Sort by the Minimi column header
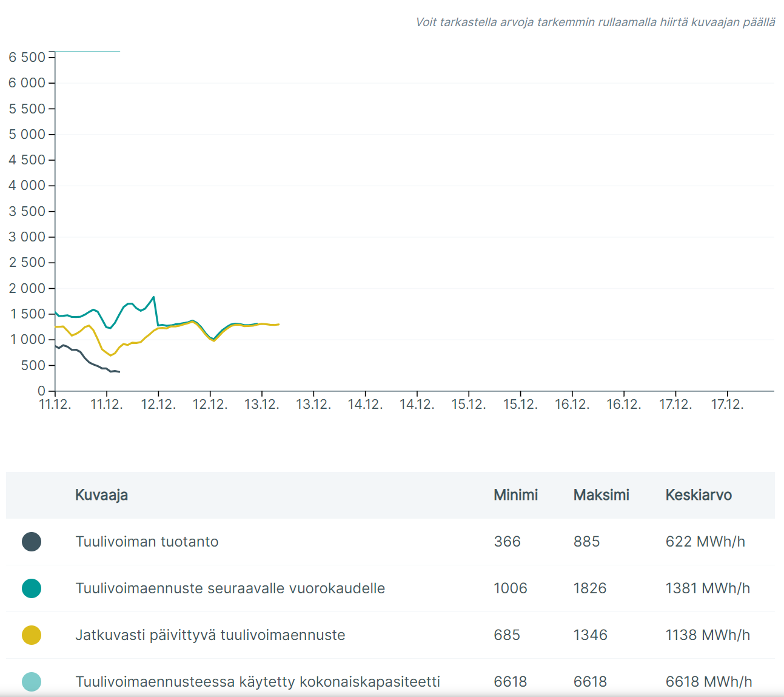The image size is (784, 697). point(515,495)
